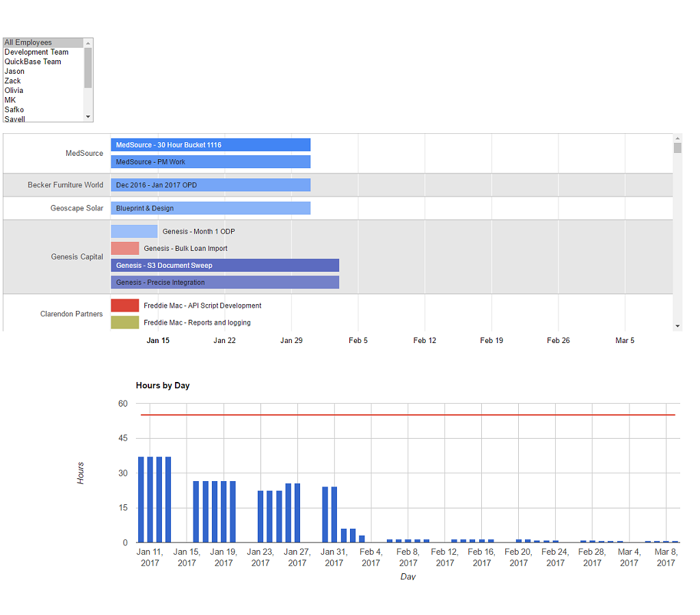Screen dimensions: 700x615
Task: Click the MedSource - PM Work bar
Action: pos(211,162)
